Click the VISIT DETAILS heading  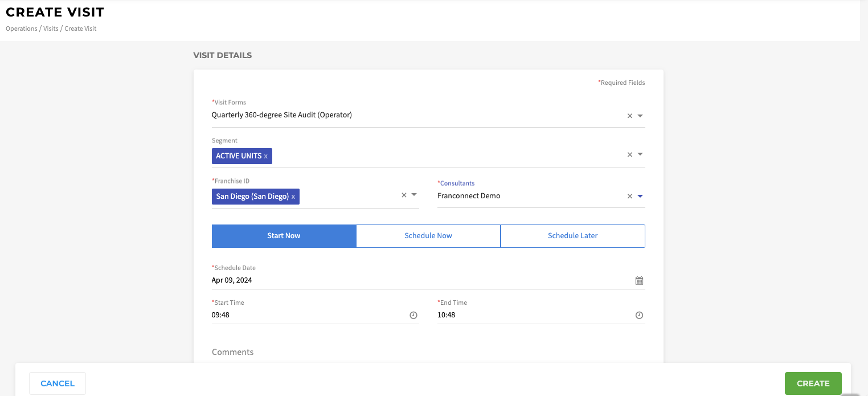point(223,56)
